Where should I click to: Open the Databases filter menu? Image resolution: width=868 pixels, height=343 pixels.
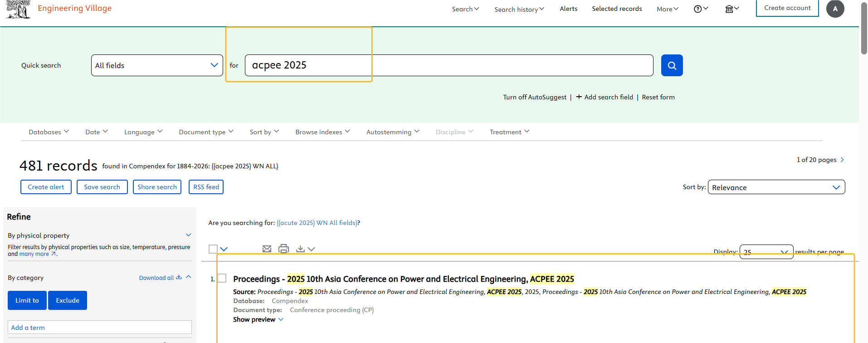tap(49, 132)
